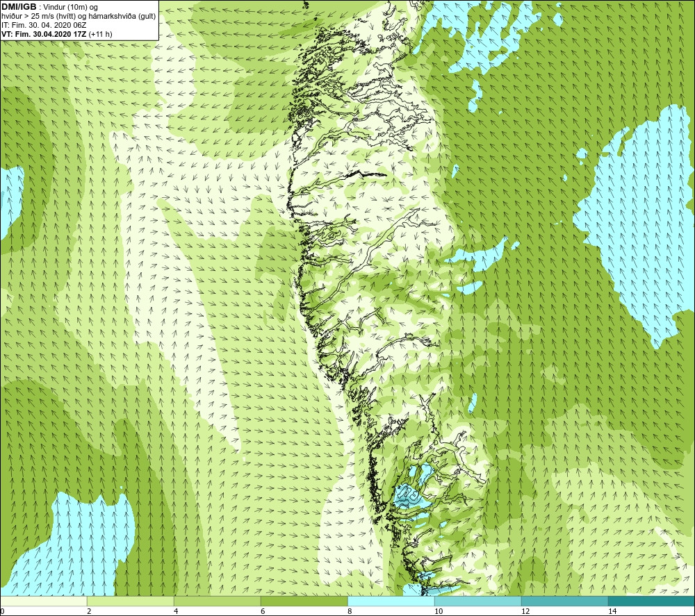Click the 'hviður > 25 m/s' legend line
Screen dimensions: 695x616
point(79,17)
